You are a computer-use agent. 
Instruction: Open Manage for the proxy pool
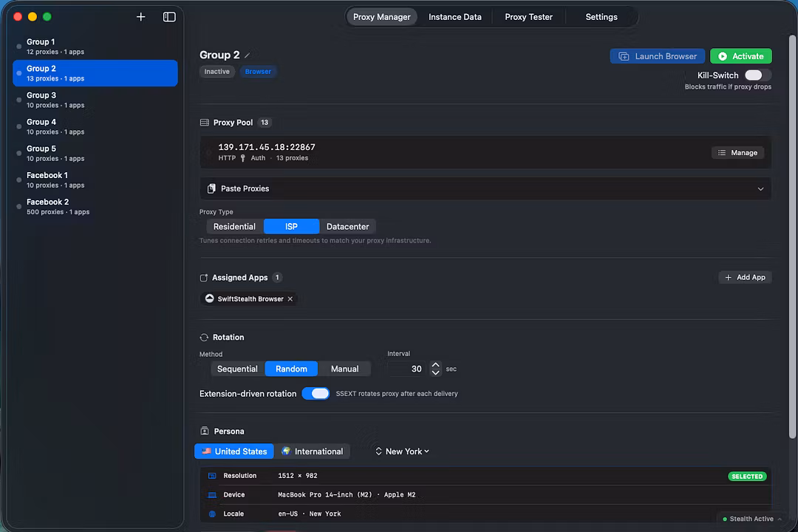click(x=737, y=153)
